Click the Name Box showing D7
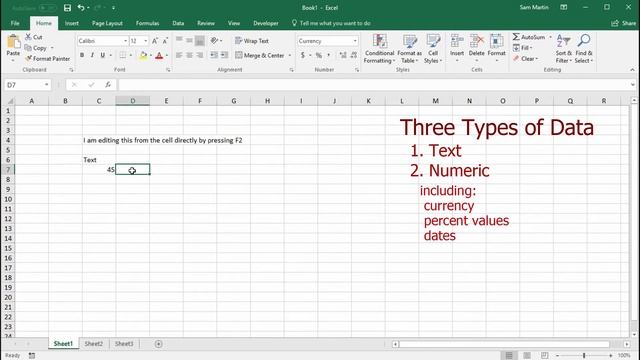This screenshot has width=640, height=360. [27, 85]
